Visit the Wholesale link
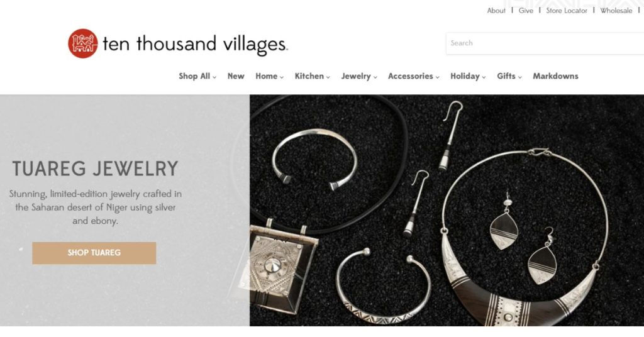Screen dimensions: 644x337 pos(616,11)
